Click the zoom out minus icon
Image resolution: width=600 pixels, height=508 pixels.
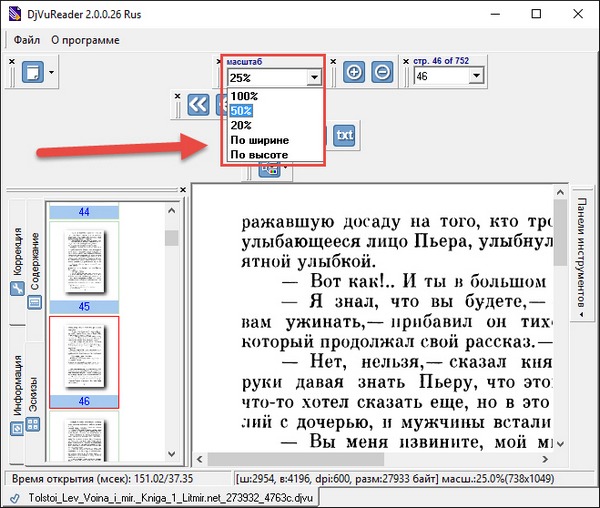point(382,72)
